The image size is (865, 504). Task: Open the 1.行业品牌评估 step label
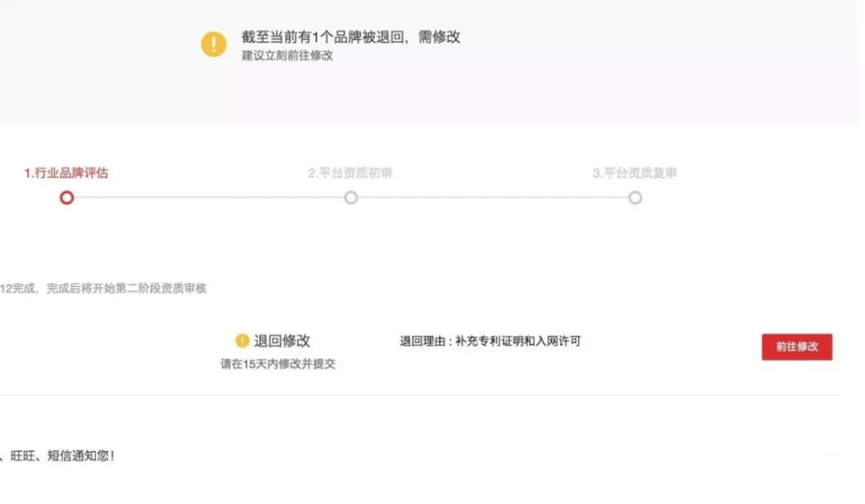pyautogui.click(x=66, y=173)
